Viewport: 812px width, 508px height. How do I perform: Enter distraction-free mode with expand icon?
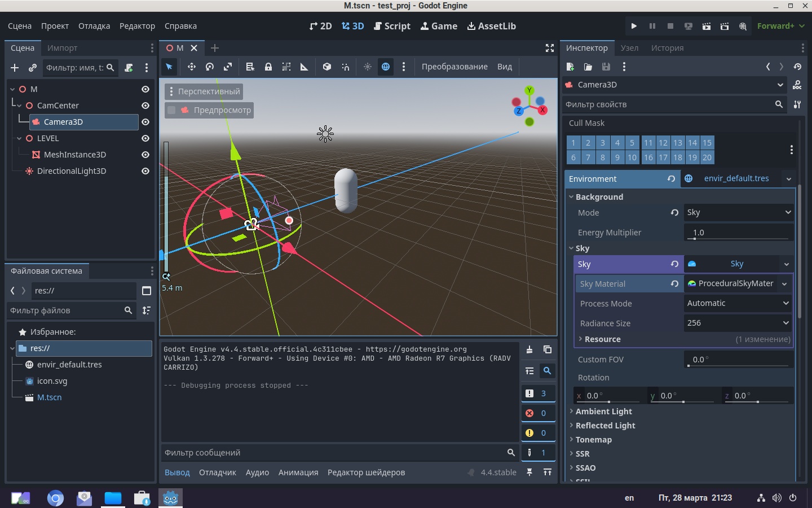click(550, 48)
